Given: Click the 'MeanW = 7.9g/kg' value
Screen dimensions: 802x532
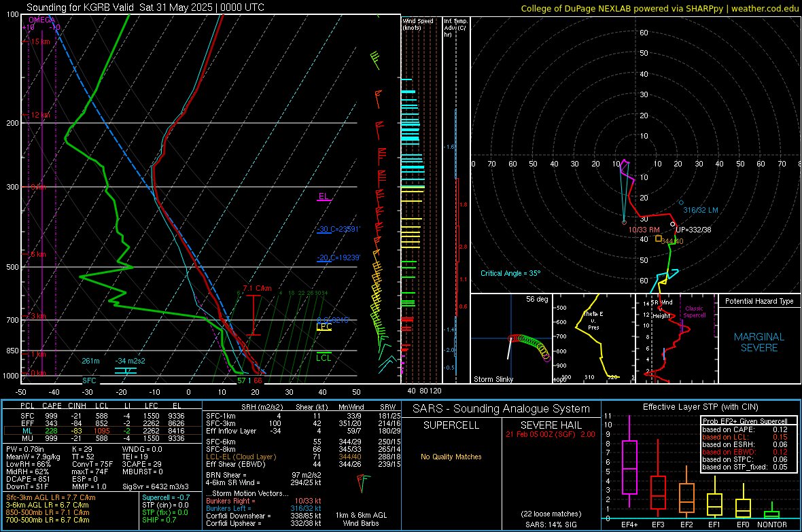Looking at the screenshot, I should (x=33, y=457).
